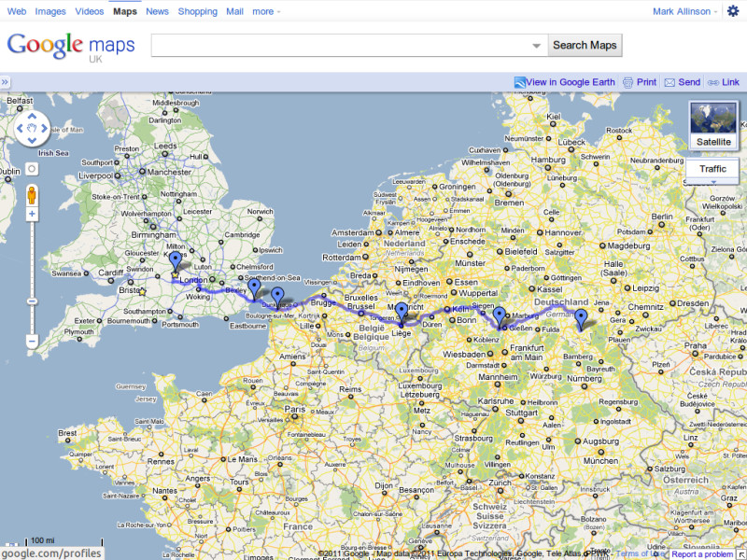The image size is (747, 560).
Task: Select the route pin near Liège
Action: tap(402, 313)
